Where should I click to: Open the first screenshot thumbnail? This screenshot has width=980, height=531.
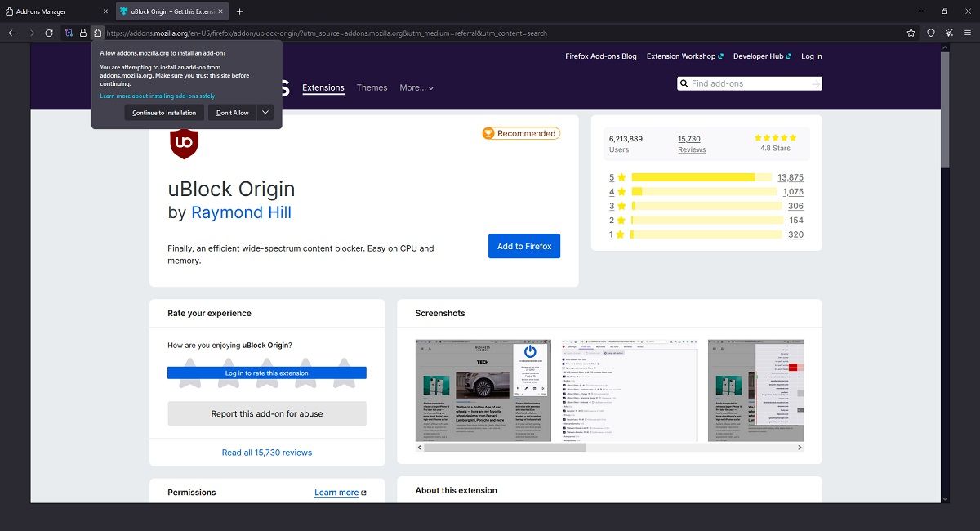point(483,391)
